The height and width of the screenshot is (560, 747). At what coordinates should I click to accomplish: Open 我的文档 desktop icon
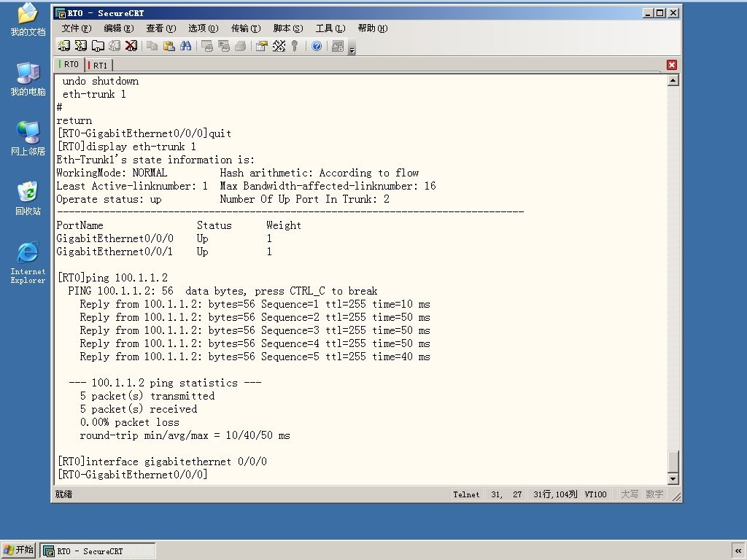point(28,20)
